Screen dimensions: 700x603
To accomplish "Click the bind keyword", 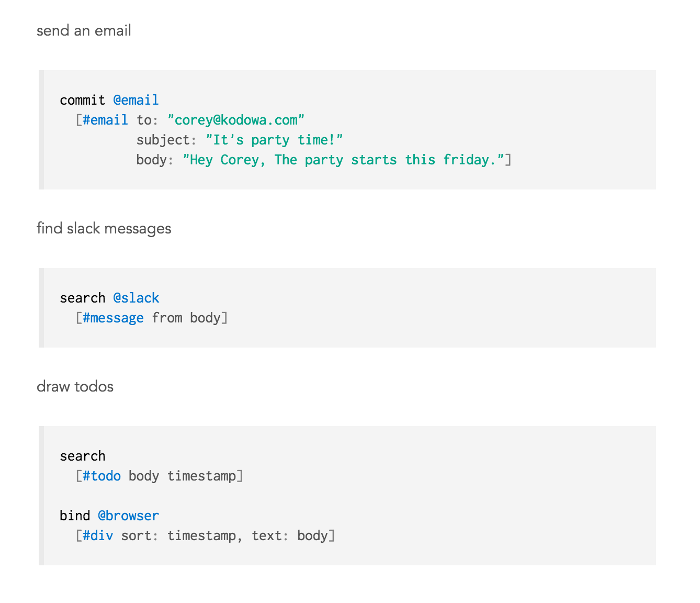I will pyautogui.click(x=75, y=516).
